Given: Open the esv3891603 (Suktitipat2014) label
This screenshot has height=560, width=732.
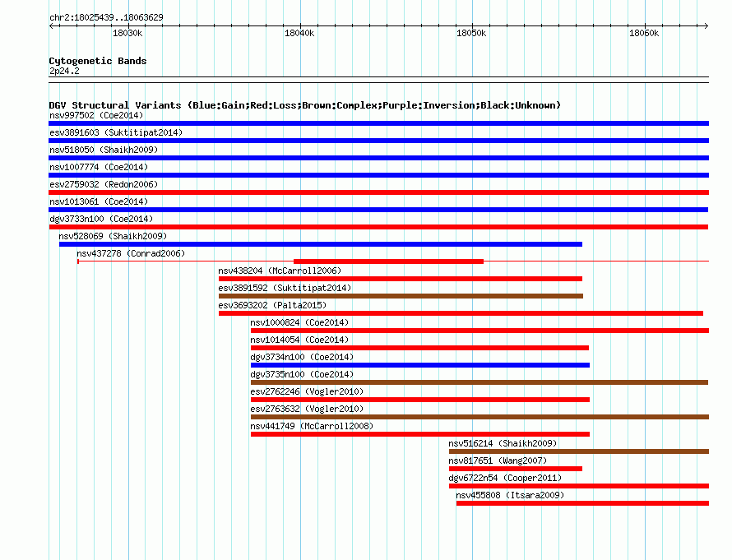Looking at the screenshot, I should pyautogui.click(x=116, y=132).
